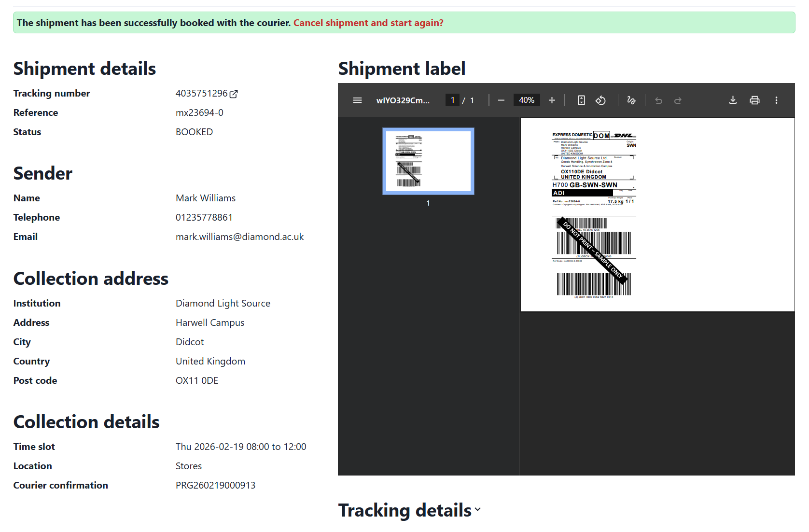Screen dimensions: 809x532
Task: Select the reference value mx23694-0
Action: tap(199, 112)
